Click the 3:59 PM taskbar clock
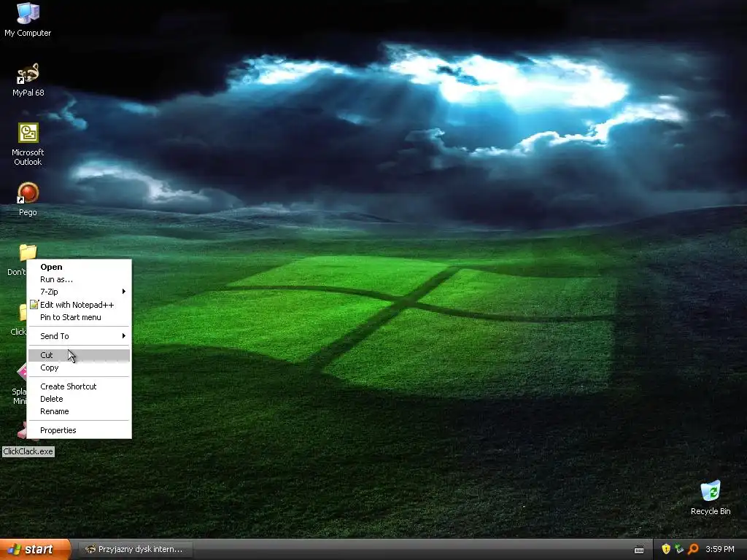The image size is (747, 560). (720, 550)
